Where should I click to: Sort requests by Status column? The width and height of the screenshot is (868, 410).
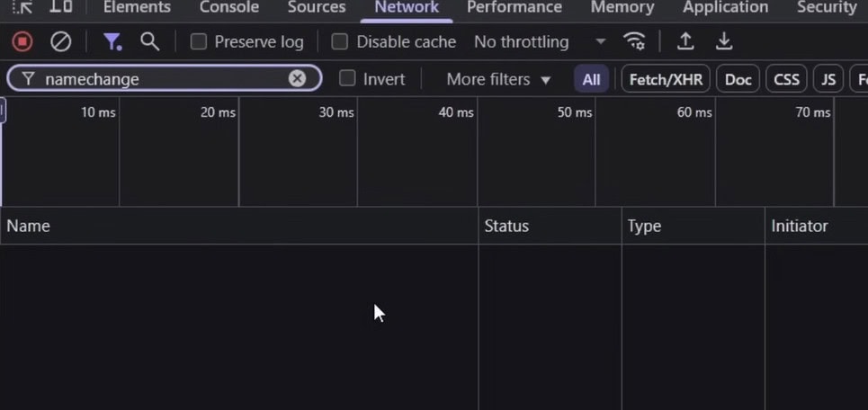point(506,226)
